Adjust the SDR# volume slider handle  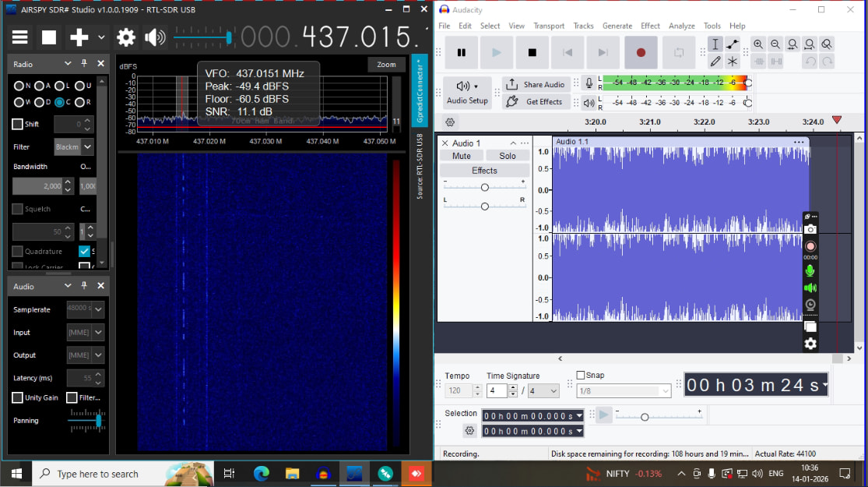tap(229, 37)
